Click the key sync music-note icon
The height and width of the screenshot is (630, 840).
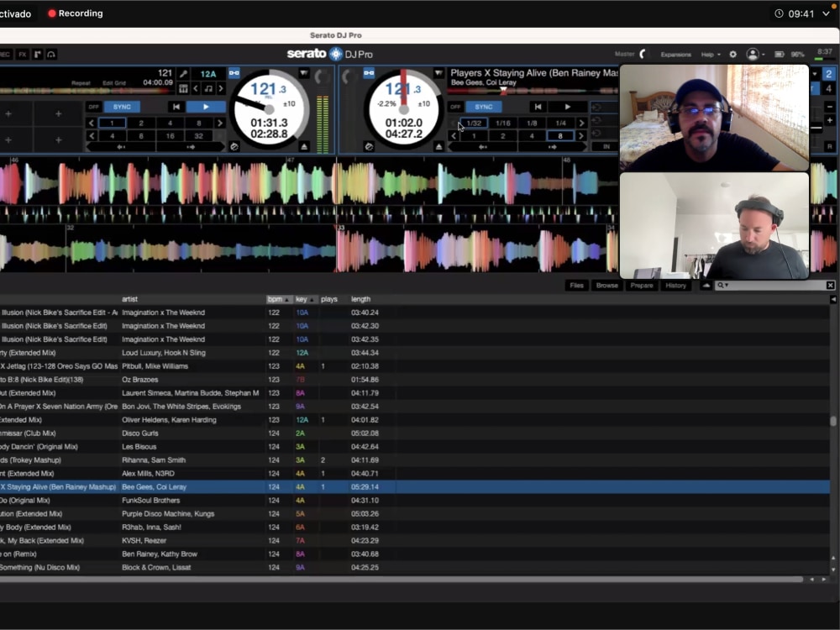tap(208, 88)
